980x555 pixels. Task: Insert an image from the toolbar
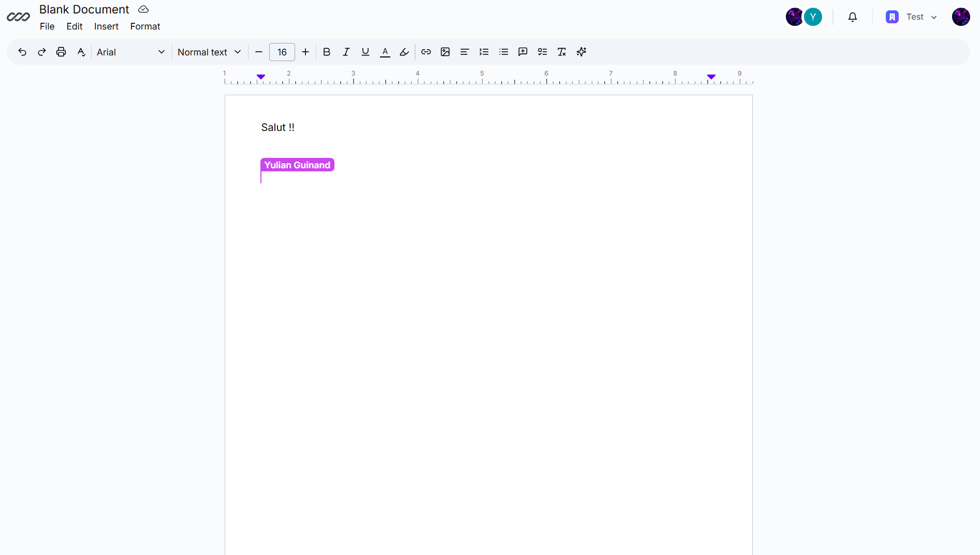(x=445, y=52)
